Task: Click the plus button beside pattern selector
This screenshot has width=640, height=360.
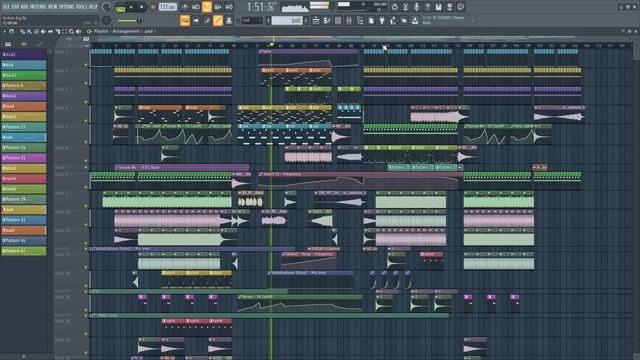Action: (306, 20)
